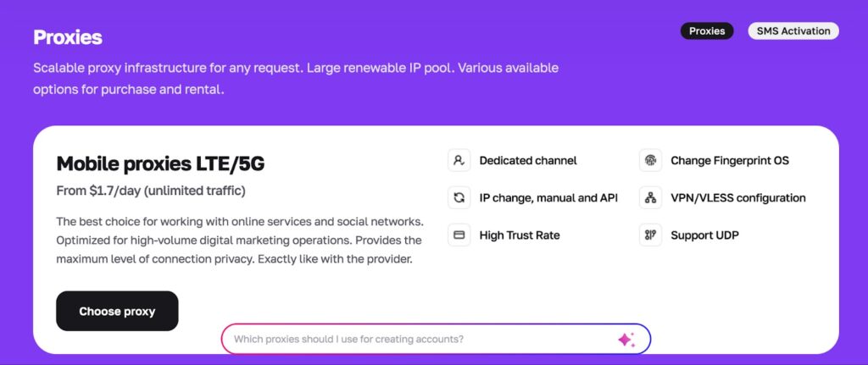Screen dimensions: 868x365
Task: Click the Change Fingerprint OS text
Action: pos(729,160)
